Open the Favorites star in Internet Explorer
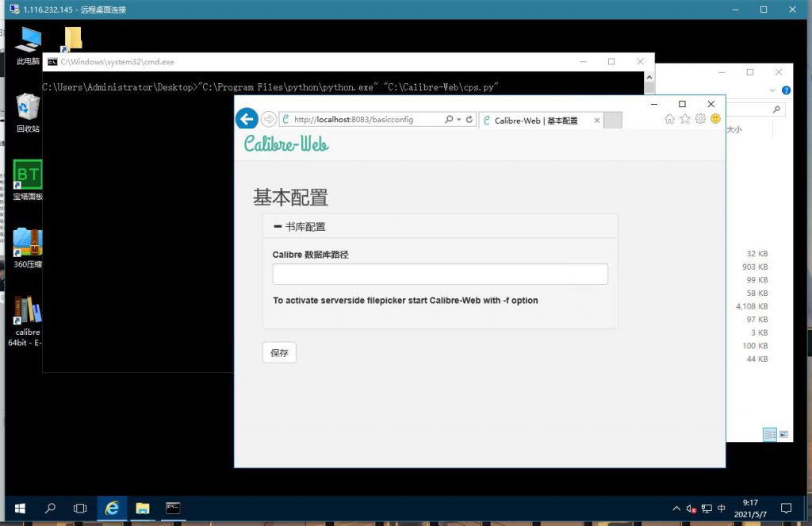This screenshot has height=526, width=812. (684, 118)
